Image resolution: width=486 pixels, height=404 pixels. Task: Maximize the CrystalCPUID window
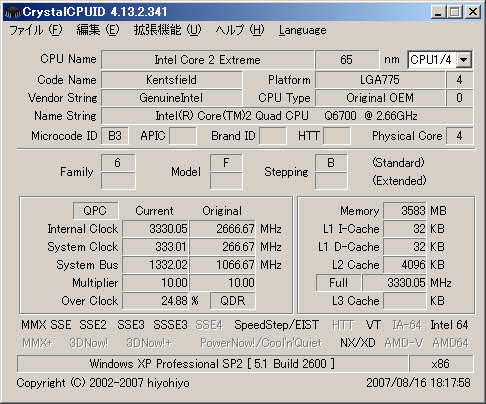point(455,12)
